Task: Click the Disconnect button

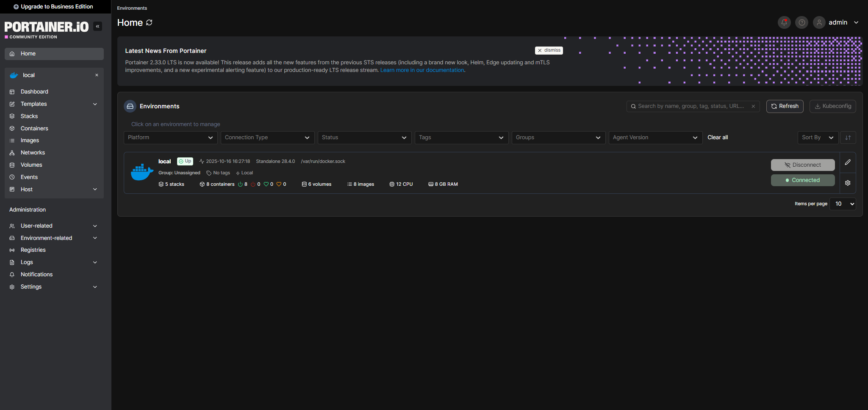Action: pos(802,165)
